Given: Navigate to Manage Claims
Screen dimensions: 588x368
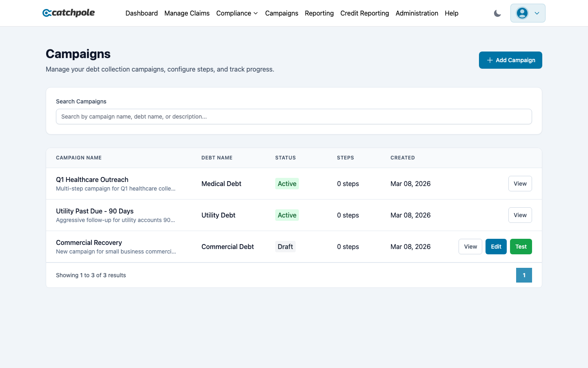Looking at the screenshot, I should coord(187,13).
